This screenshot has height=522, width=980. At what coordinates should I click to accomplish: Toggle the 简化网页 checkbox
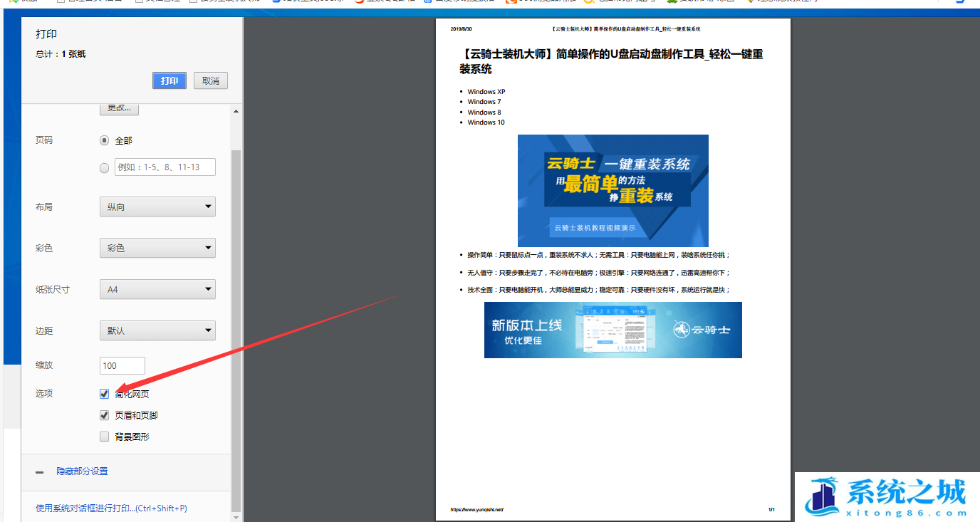[105, 394]
